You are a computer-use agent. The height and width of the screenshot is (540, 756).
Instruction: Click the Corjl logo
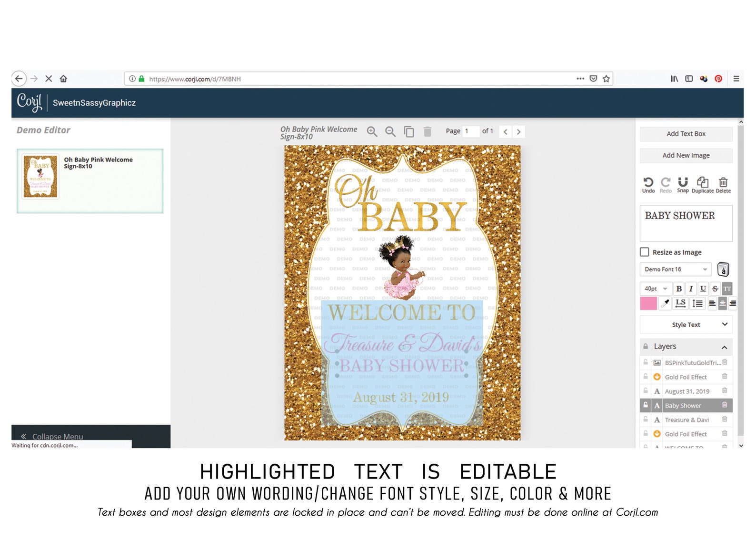(30, 102)
